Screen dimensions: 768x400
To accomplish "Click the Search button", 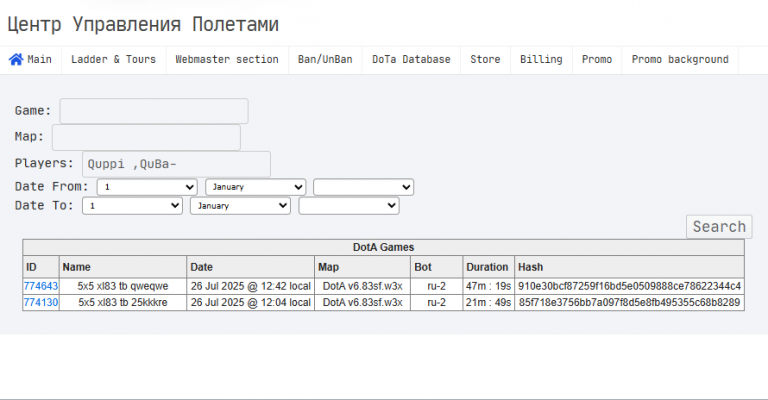I will coord(719,227).
